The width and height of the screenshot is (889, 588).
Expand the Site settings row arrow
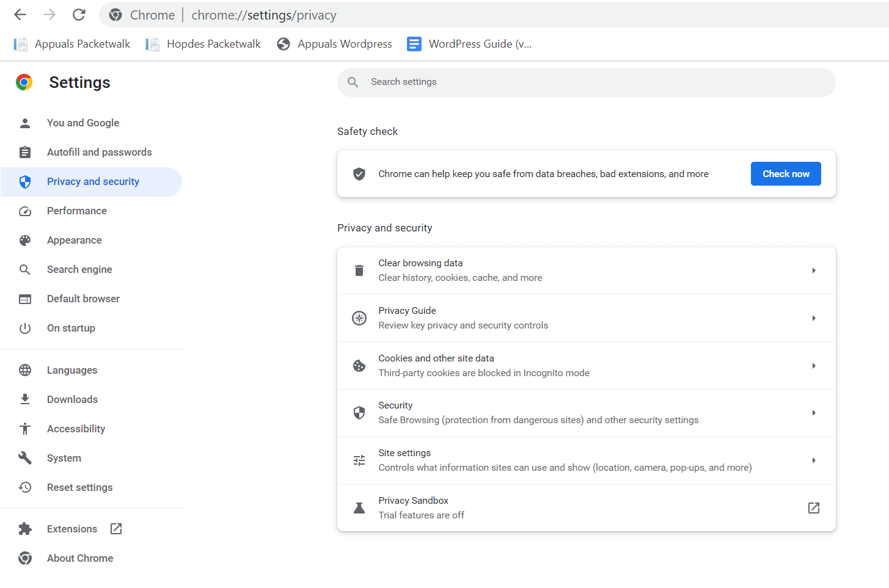pyautogui.click(x=814, y=460)
